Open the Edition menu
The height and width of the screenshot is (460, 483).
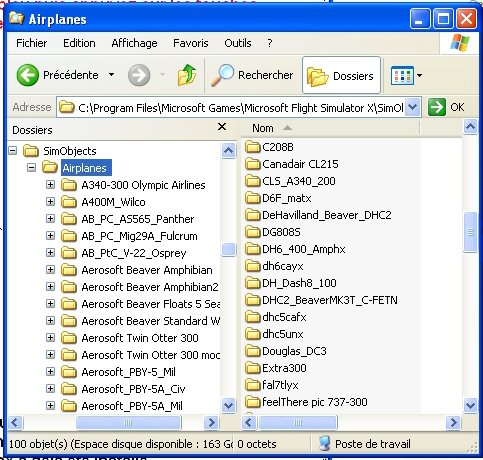(79, 43)
